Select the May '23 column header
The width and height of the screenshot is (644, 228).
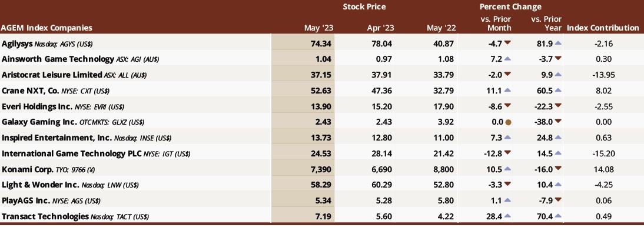point(318,28)
